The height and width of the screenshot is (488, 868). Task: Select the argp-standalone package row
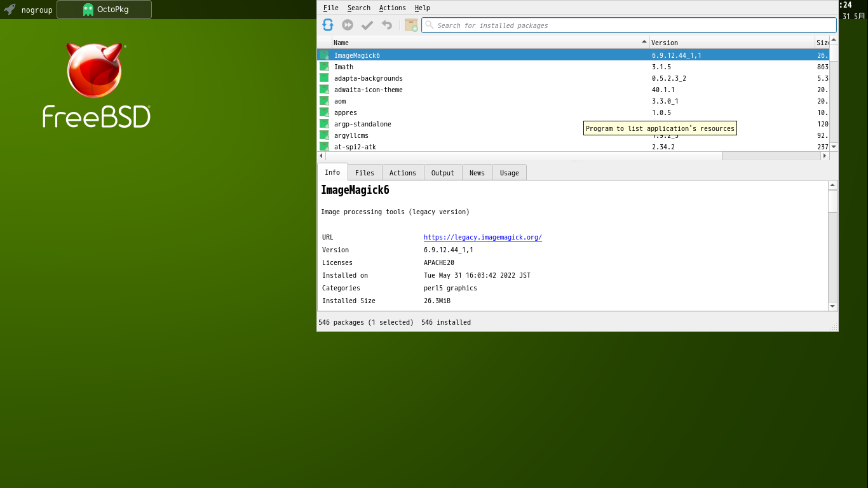[573, 124]
